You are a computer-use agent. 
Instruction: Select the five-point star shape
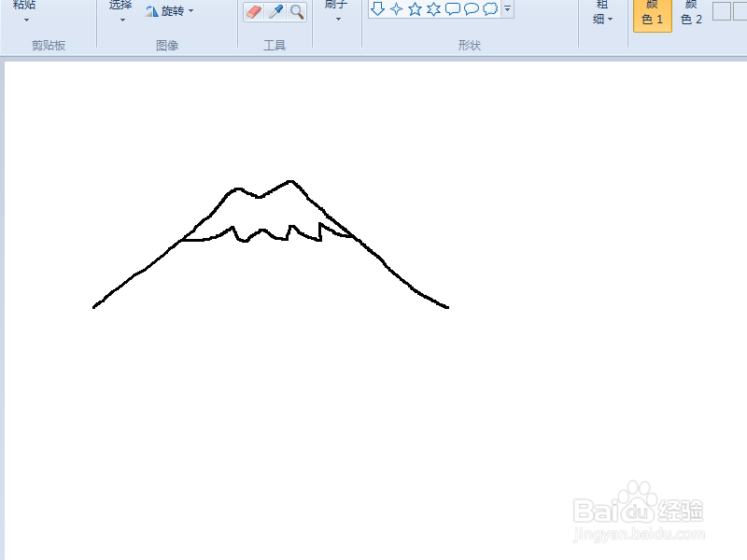(414, 9)
